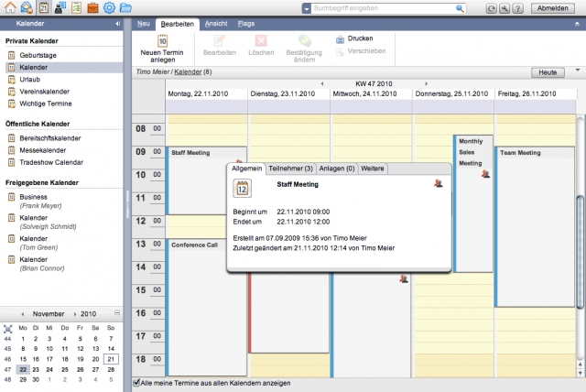The height and width of the screenshot is (392, 586).
Task: Switch to the Ansicht tab
Action: (216, 23)
